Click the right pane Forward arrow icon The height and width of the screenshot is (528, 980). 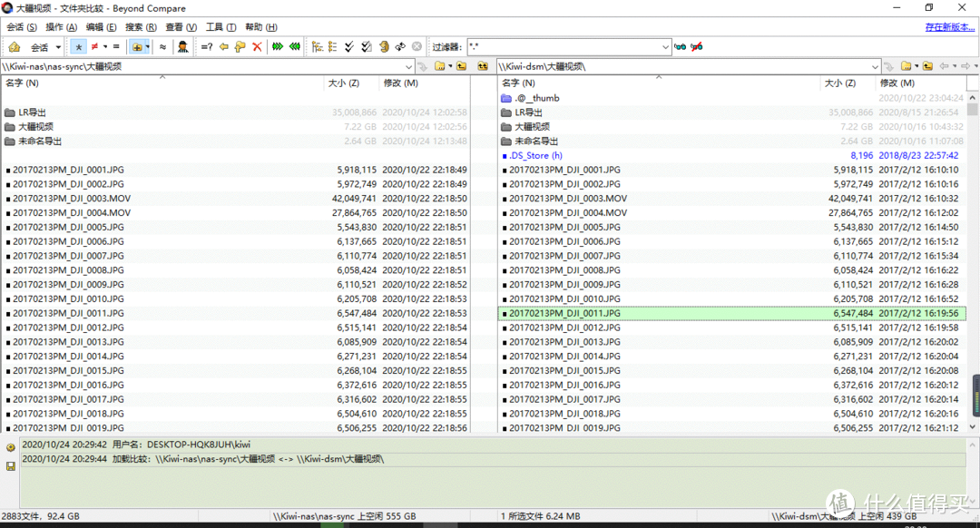pyautogui.click(x=965, y=66)
